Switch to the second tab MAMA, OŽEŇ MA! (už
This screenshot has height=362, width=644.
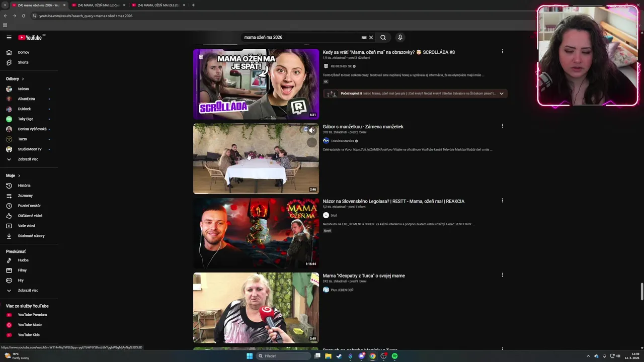(x=98, y=5)
